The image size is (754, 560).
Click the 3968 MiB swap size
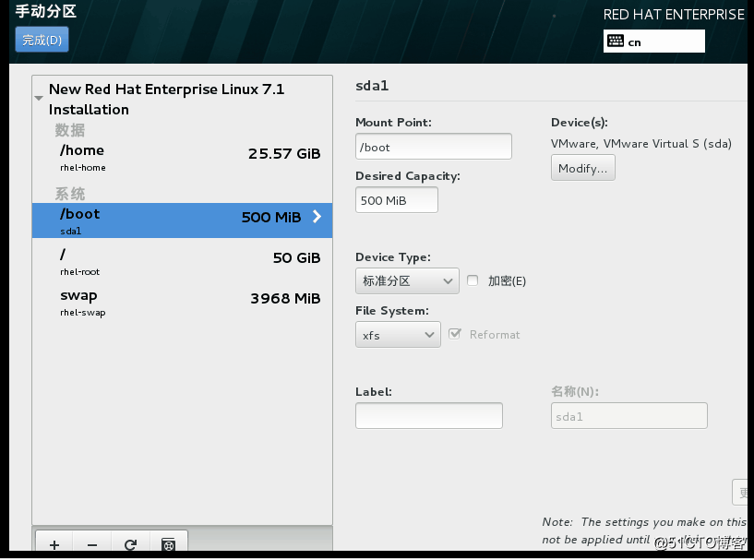click(x=286, y=299)
